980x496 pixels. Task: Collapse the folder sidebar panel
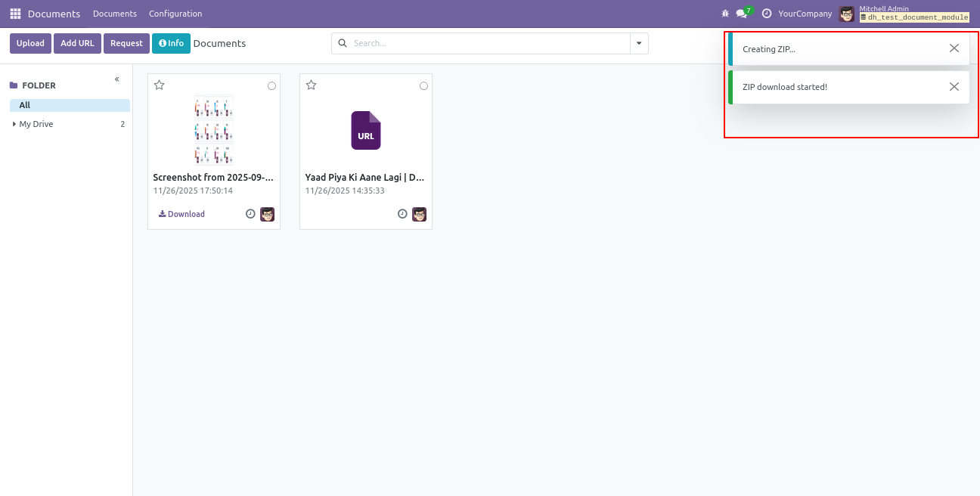117,79
